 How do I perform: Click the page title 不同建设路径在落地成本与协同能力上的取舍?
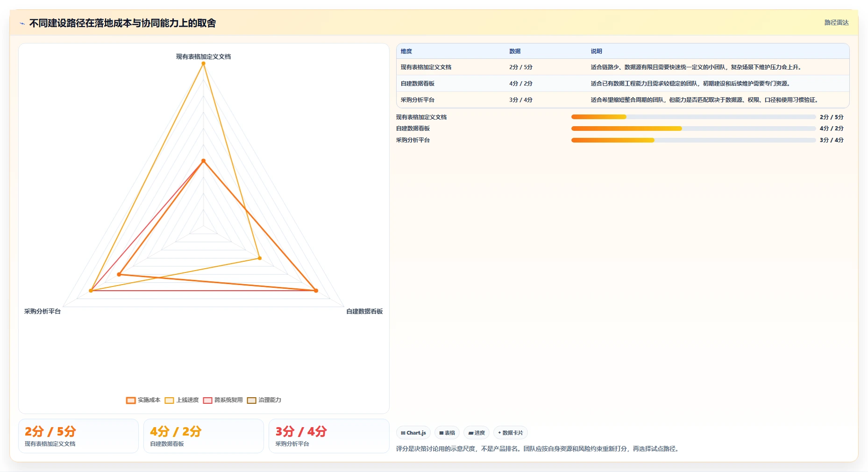(x=122, y=23)
